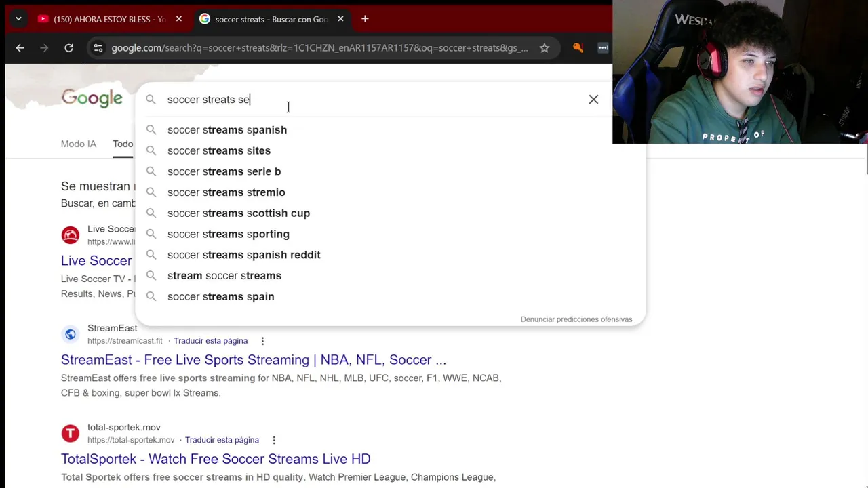Go to Google home via the logo
Image resolution: width=868 pixels, height=488 pixels.
[92, 99]
